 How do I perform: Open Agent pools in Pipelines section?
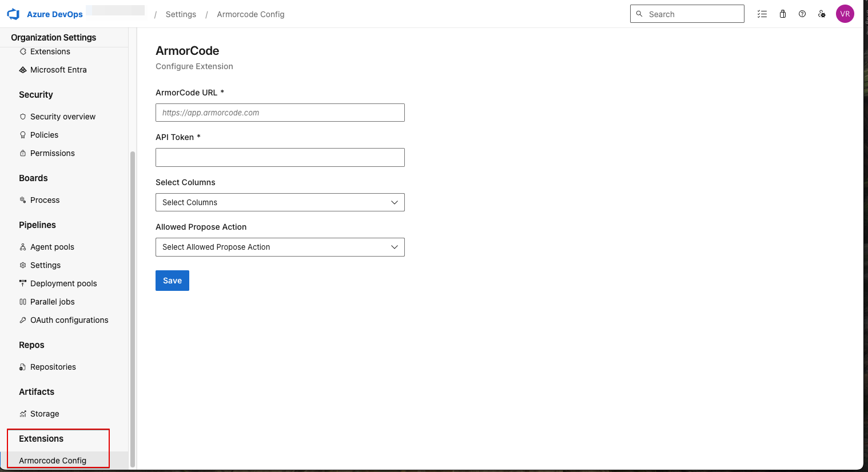(52, 247)
